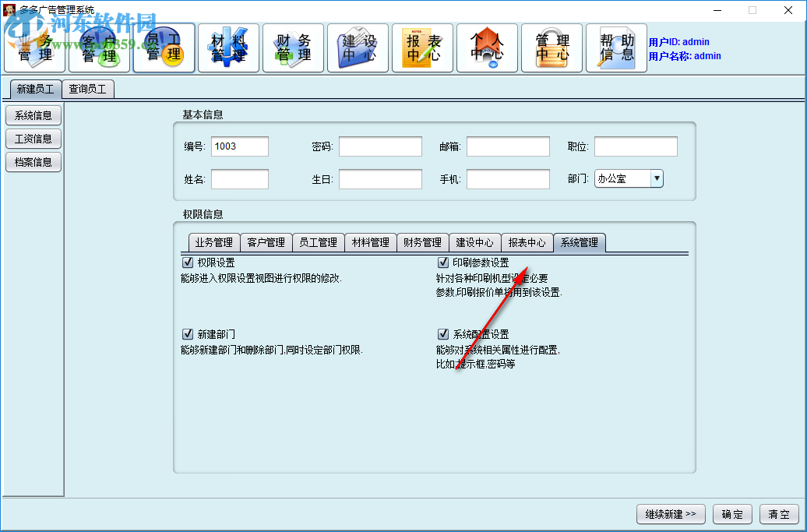807x532 pixels.
Task: Select the 员工管理 toolbar icon
Action: [x=164, y=48]
